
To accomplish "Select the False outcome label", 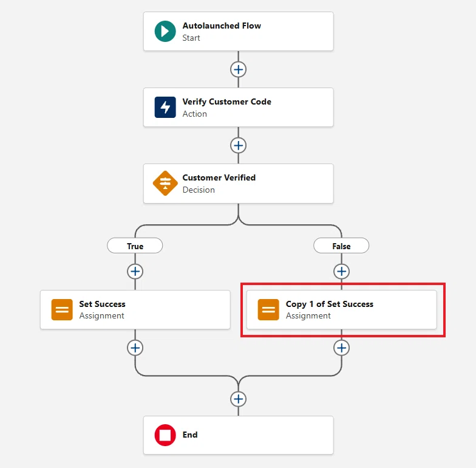I will tap(341, 246).
